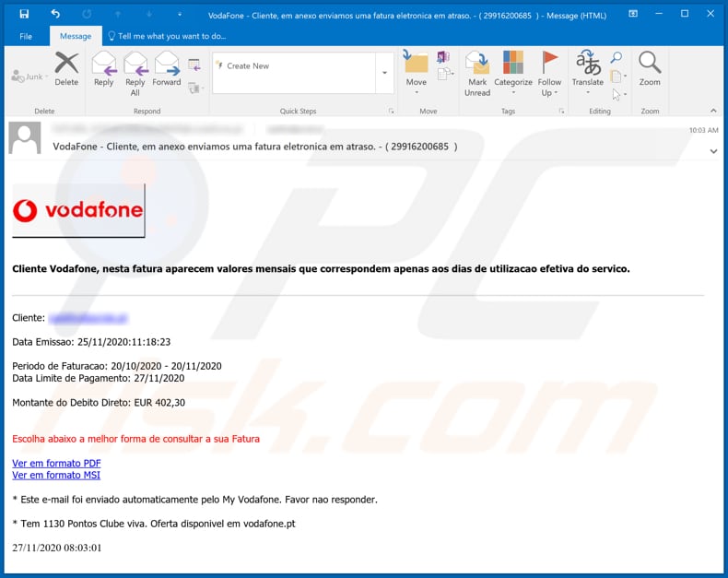The height and width of the screenshot is (578, 728).
Task: Open the File tab
Action: [26, 36]
